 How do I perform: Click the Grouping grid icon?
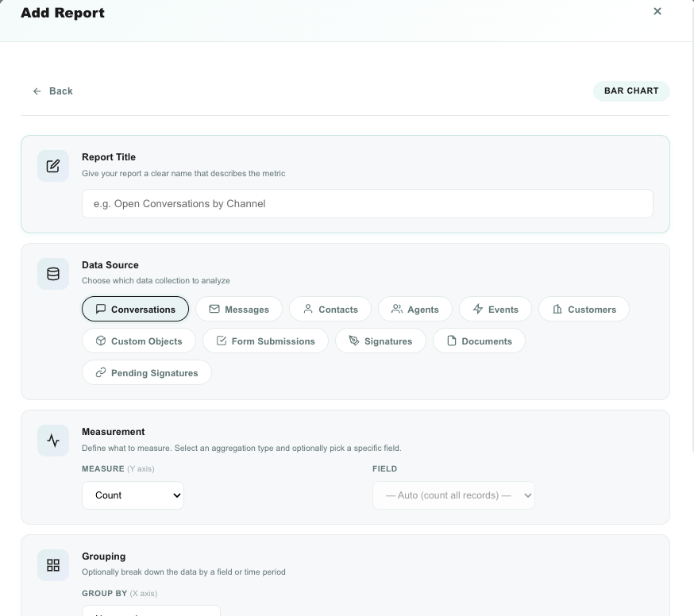pos(53,565)
